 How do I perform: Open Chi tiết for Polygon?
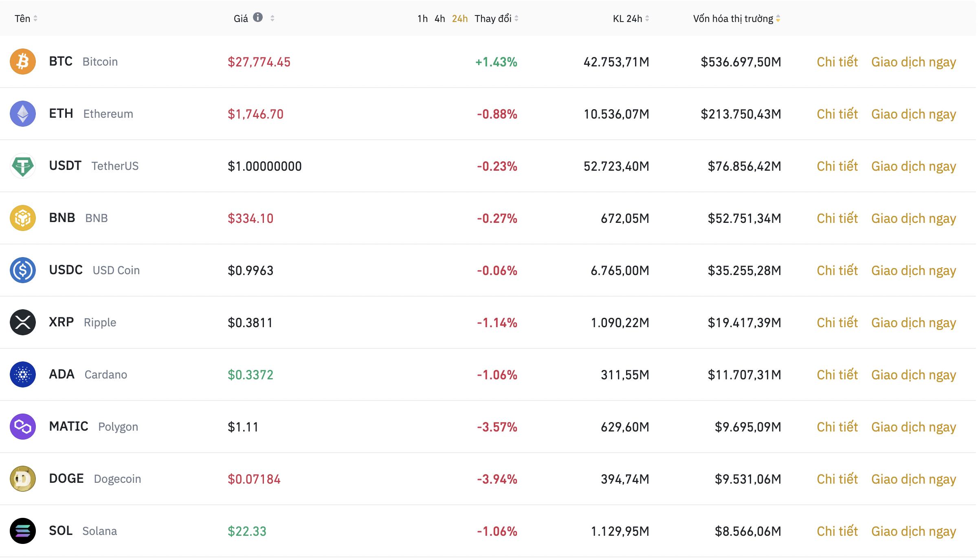837,427
